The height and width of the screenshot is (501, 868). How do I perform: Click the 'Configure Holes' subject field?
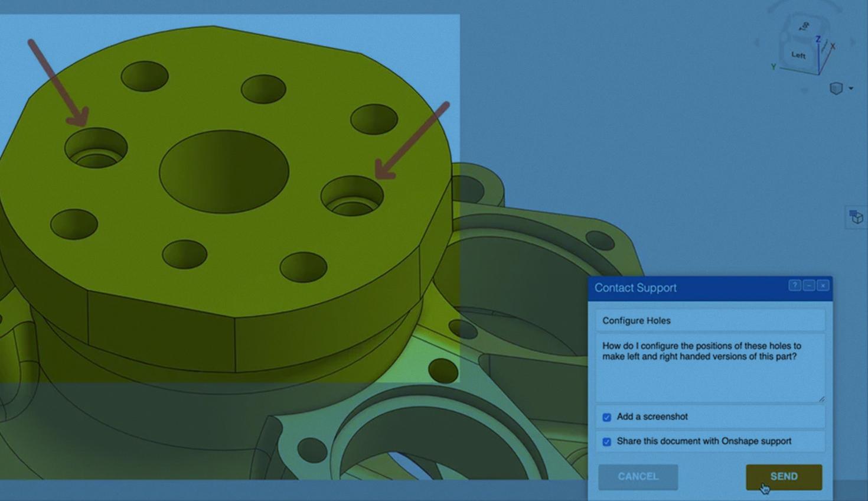[710, 320]
